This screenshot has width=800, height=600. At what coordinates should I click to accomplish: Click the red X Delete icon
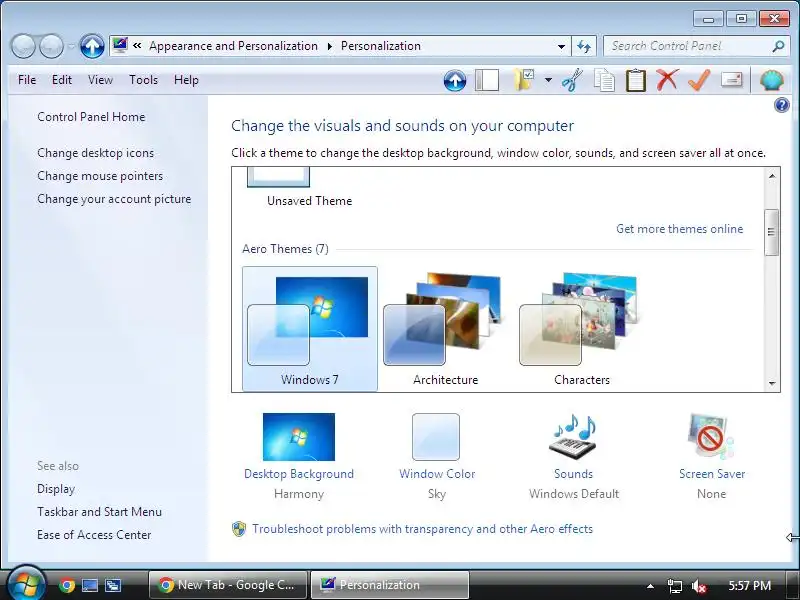tap(667, 80)
